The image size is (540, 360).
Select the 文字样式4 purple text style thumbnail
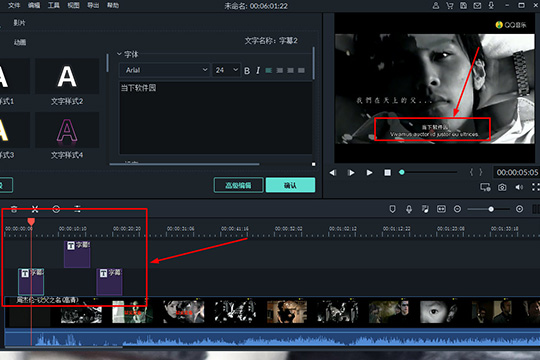pos(67,131)
